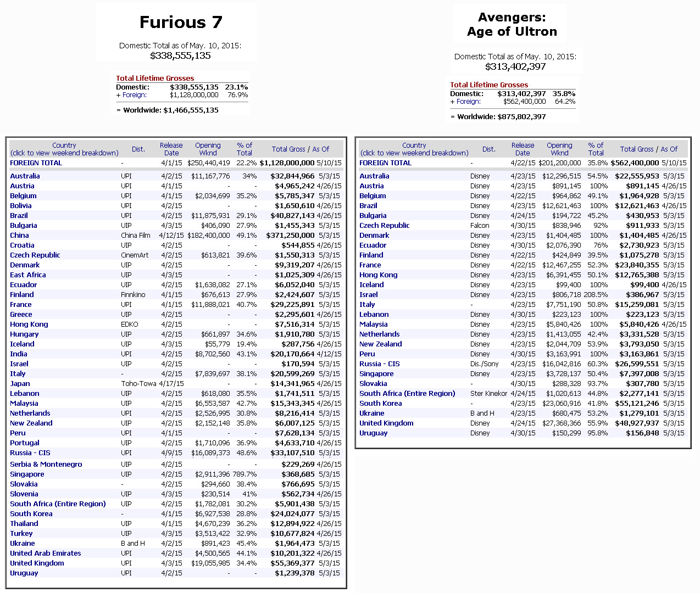The width and height of the screenshot is (700, 593).
Task: Open New Zealand in the Avengers table
Action: coord(381,344)
